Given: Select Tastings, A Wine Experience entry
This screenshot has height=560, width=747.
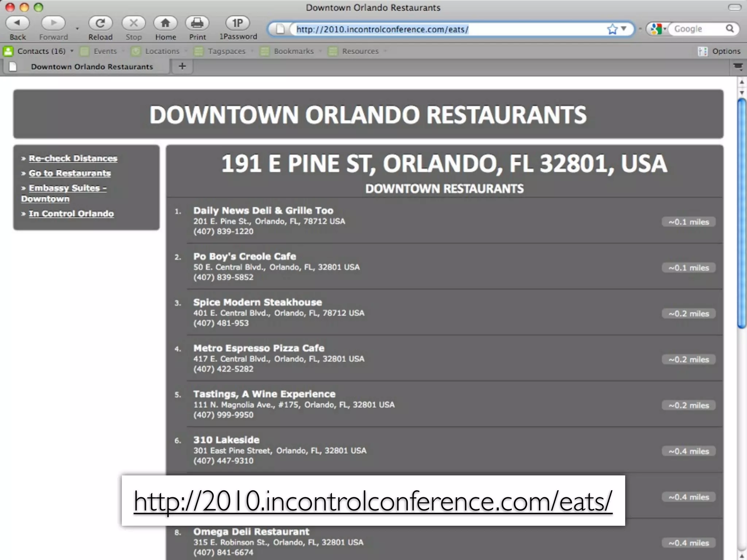Looking at the screenshot, I should tap(264, 394).
